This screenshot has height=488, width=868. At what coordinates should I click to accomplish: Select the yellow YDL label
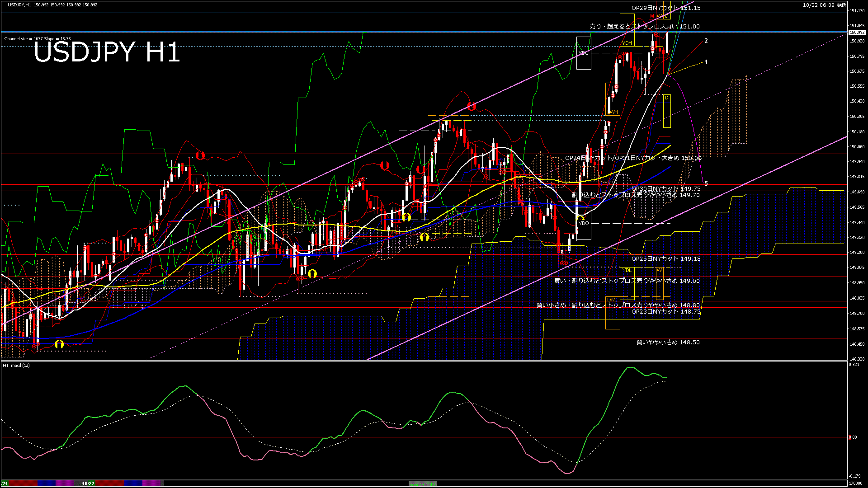(x=627, y=270)
